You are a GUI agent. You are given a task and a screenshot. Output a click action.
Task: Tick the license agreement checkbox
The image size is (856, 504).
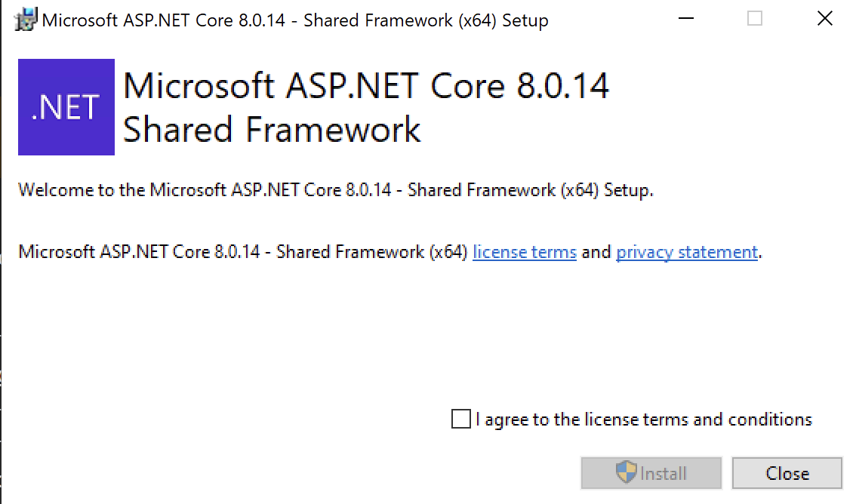coord(460,419)
